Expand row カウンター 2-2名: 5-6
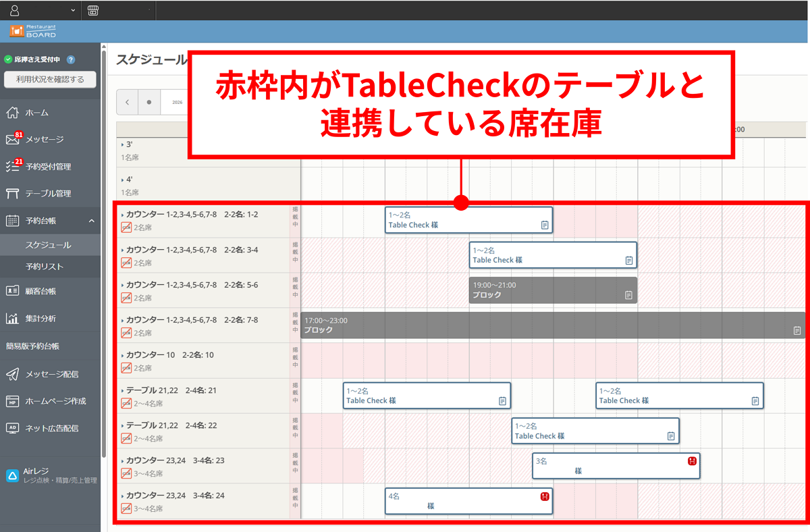Image resolution: width=810 pixels, height=532 pixels. 122,285
